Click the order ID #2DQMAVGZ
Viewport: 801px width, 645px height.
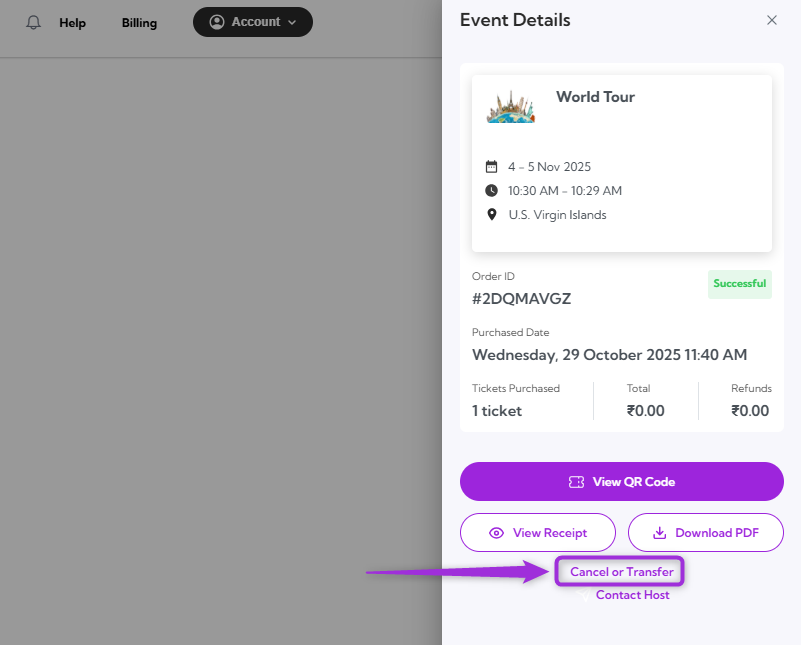coord(521,298)
